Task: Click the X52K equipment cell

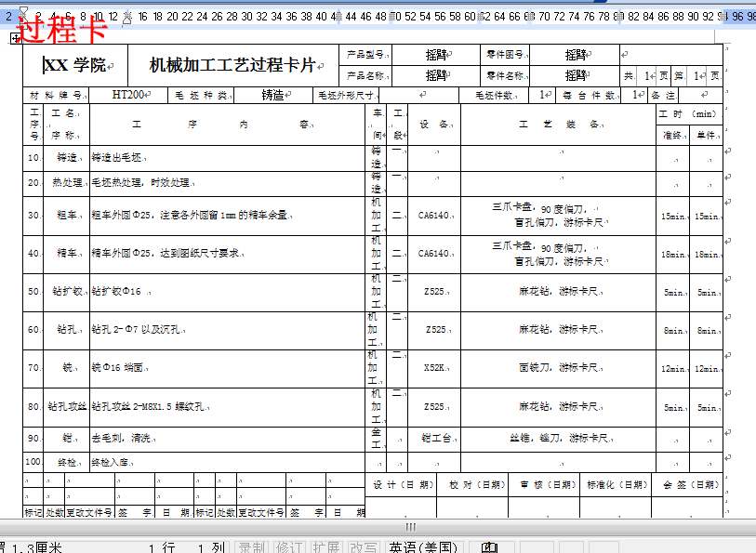Action: (434, 367)
